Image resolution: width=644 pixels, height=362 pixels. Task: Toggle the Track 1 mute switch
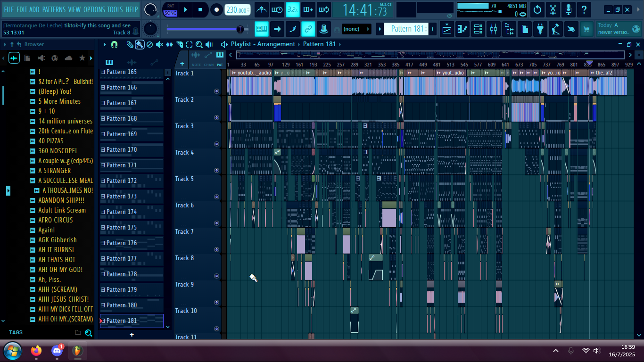click(217, 91)
